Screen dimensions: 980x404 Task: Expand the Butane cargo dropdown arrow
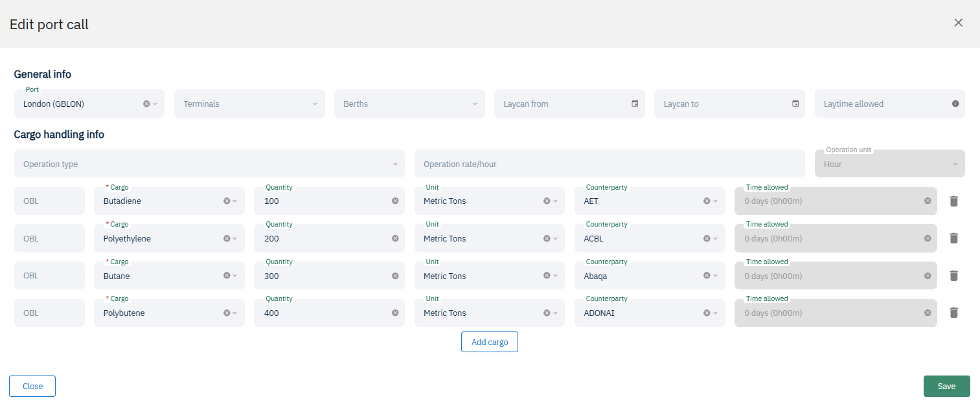tap(235, 276)
